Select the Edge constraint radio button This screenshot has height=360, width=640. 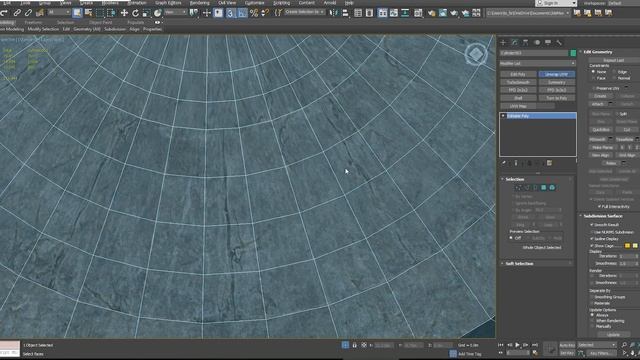click(615, 72)
